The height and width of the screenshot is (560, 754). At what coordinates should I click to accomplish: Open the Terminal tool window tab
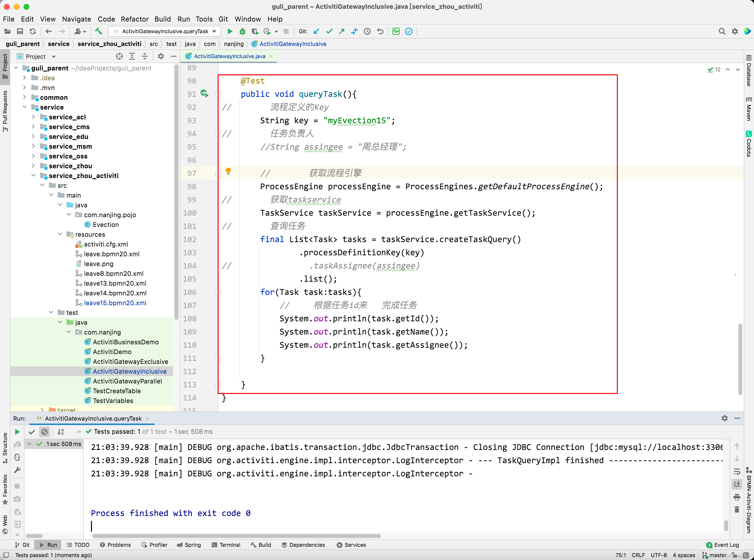point(226,545)
